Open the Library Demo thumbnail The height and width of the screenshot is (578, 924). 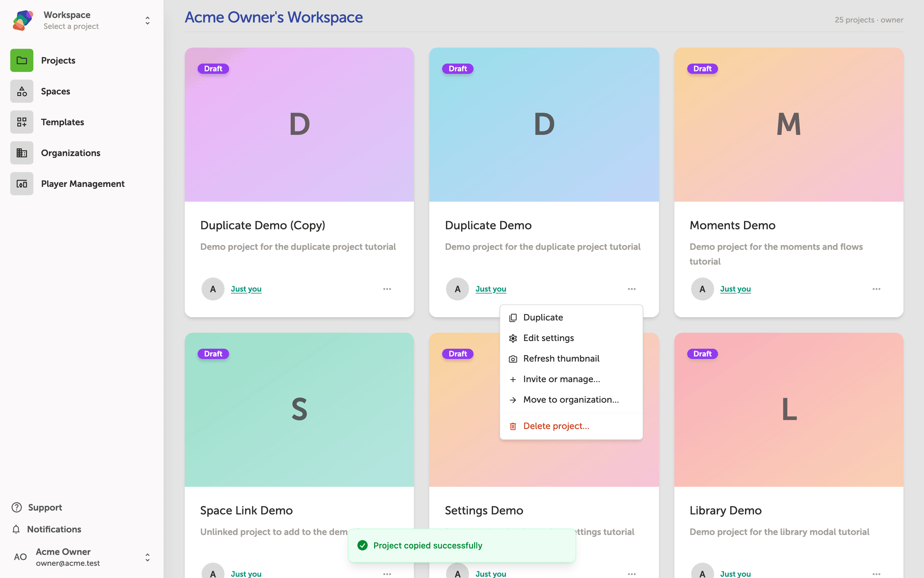click(x=789, y=409)
